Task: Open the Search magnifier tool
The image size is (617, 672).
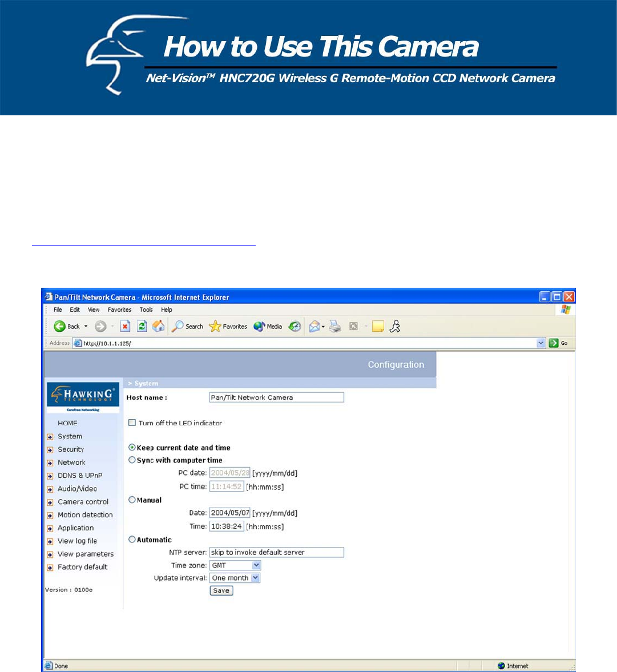Action: pyautogui.click(x=178, y=326)
